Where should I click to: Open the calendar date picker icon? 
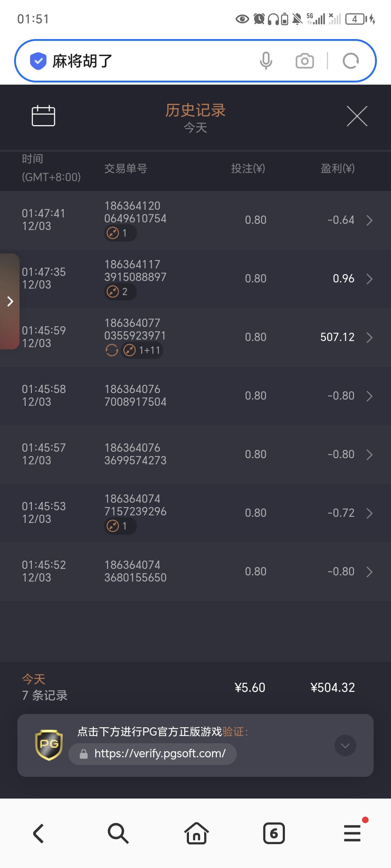tap(43, 116)
